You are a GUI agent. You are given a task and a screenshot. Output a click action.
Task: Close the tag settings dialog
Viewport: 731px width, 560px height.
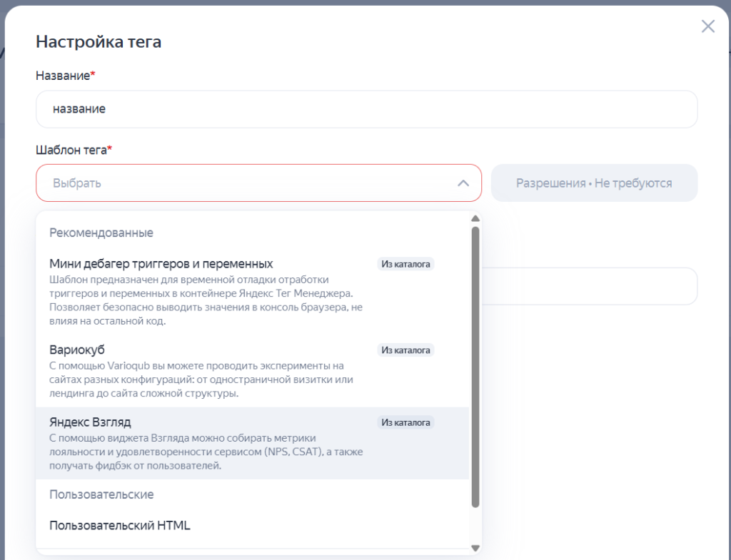click(x=707, y=26)
